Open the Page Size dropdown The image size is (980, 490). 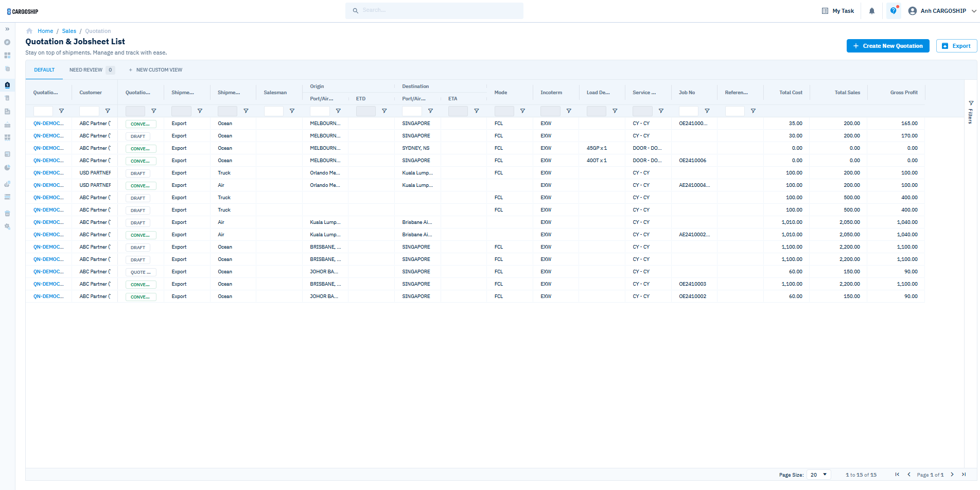(818, 475)
